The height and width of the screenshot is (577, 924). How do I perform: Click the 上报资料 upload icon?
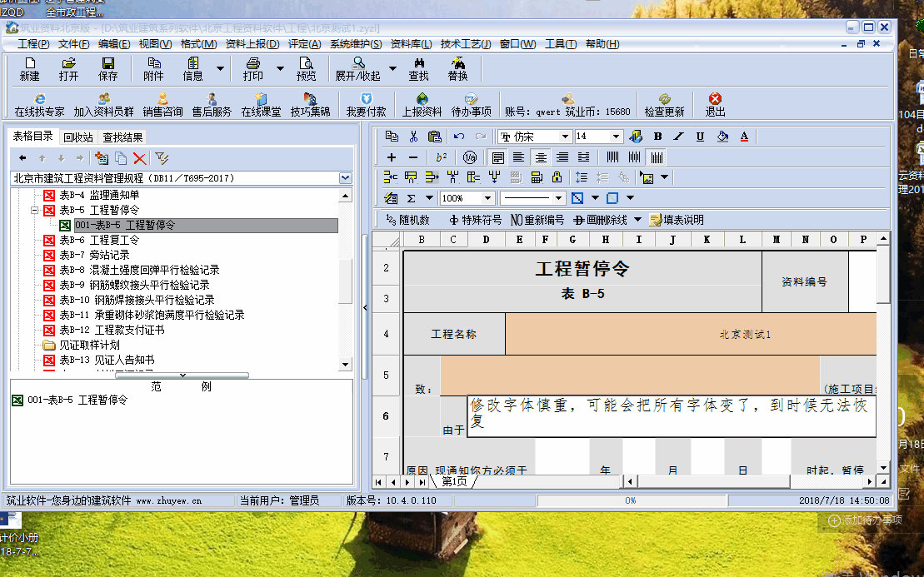click(422, 104)
